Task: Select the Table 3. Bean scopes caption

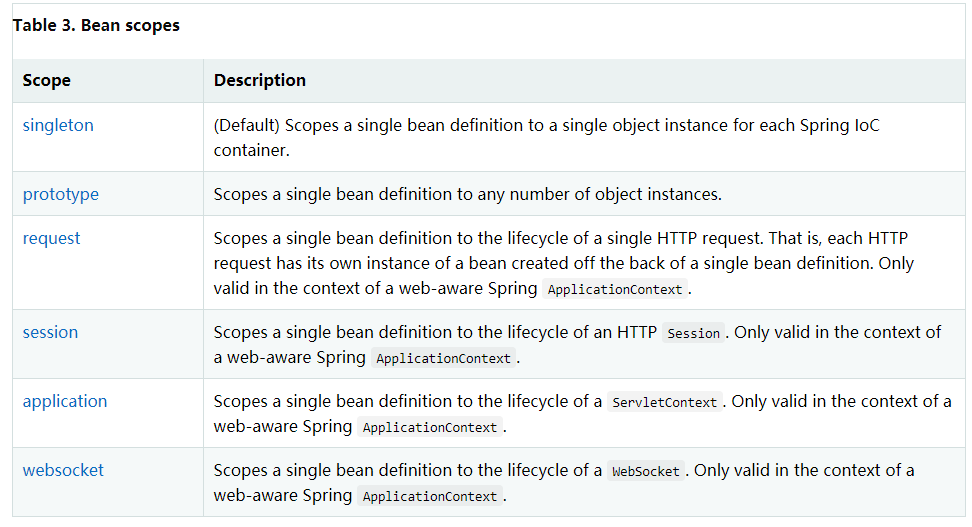Action: (x=96, y=25)
